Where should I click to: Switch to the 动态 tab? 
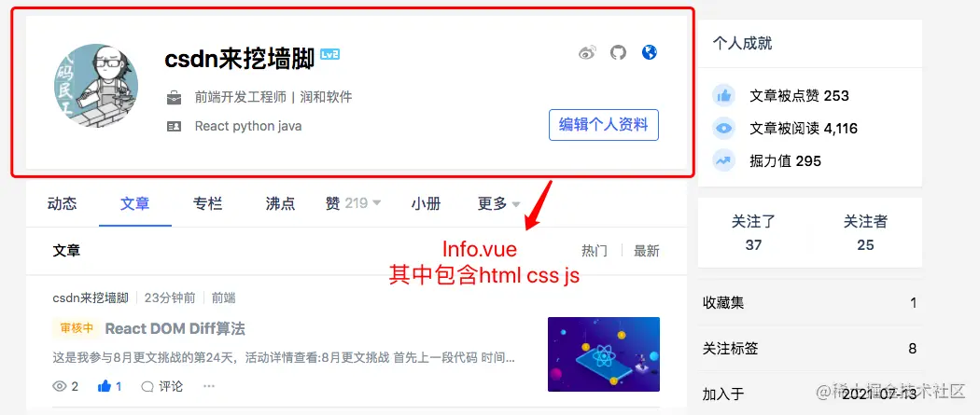pyautogui.click(x=62, y=203)
